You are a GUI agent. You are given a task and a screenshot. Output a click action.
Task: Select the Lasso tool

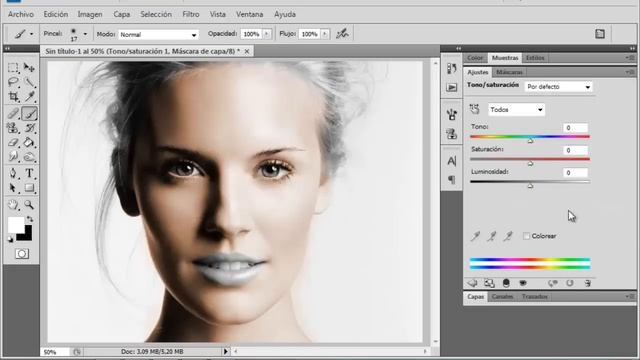(13, 82)
